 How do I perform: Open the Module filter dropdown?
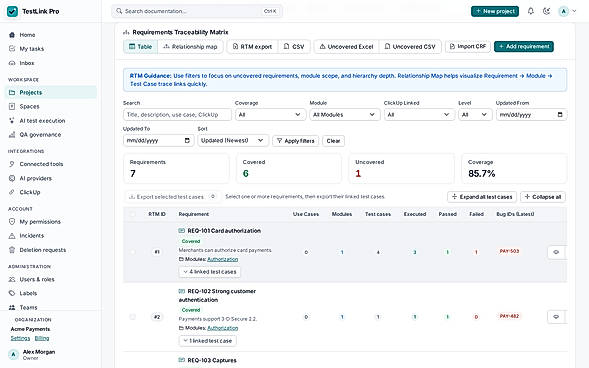tap(345, 115)
